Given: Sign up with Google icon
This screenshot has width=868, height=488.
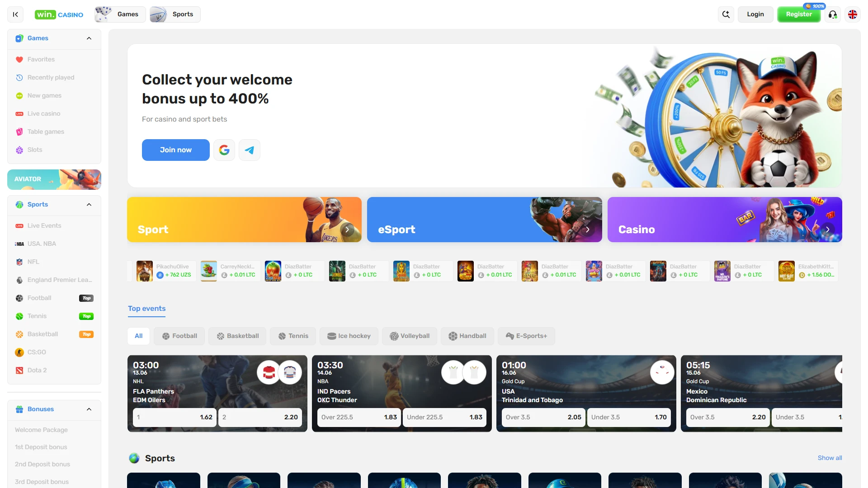Looking at the screenshot, I should point(224,150).
